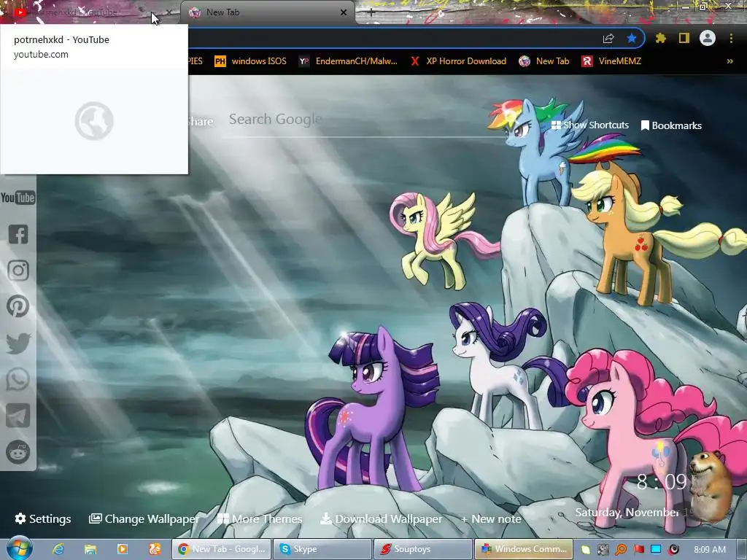Screen dimensions: 747x560
Task: Open the Windows Start orb
Action: (19, 548)
